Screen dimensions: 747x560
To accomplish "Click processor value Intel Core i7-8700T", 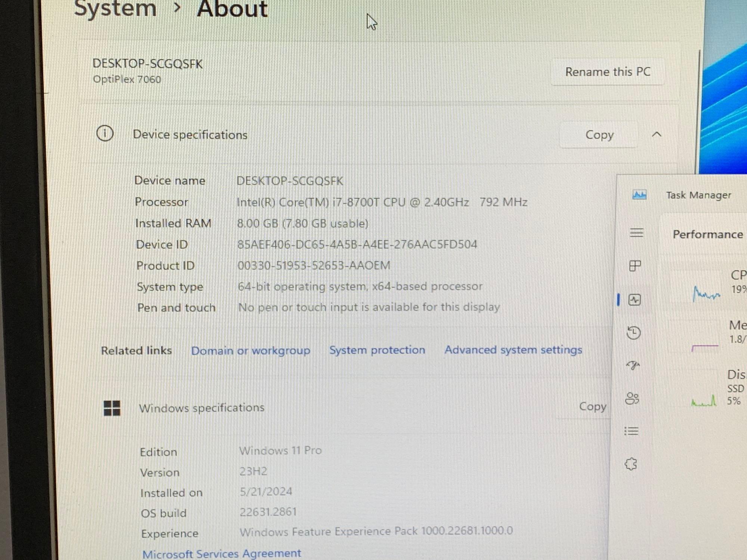I will click(382, 202).
